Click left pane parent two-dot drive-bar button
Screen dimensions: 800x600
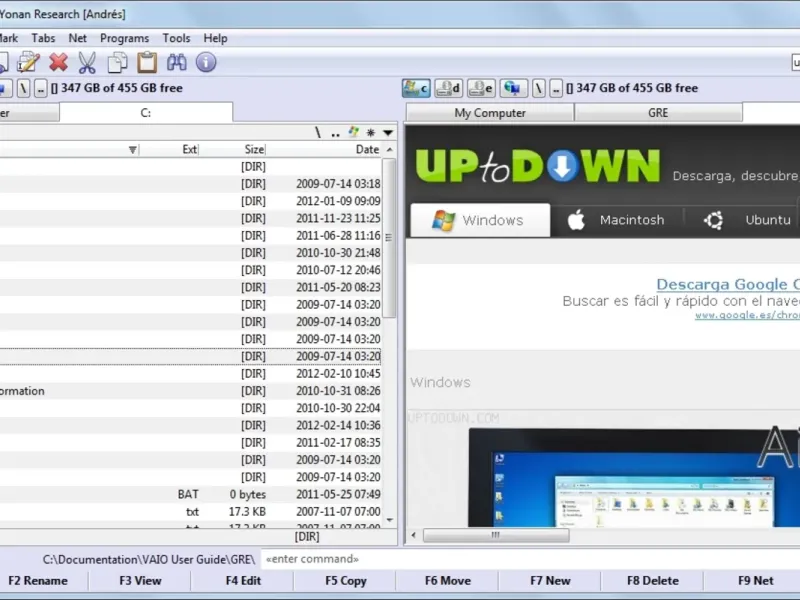40,88
